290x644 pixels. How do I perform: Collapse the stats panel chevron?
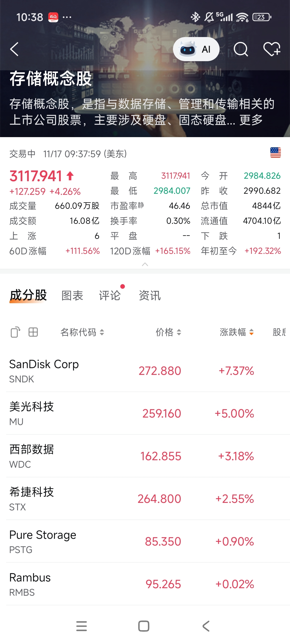[x=145, y=265]
